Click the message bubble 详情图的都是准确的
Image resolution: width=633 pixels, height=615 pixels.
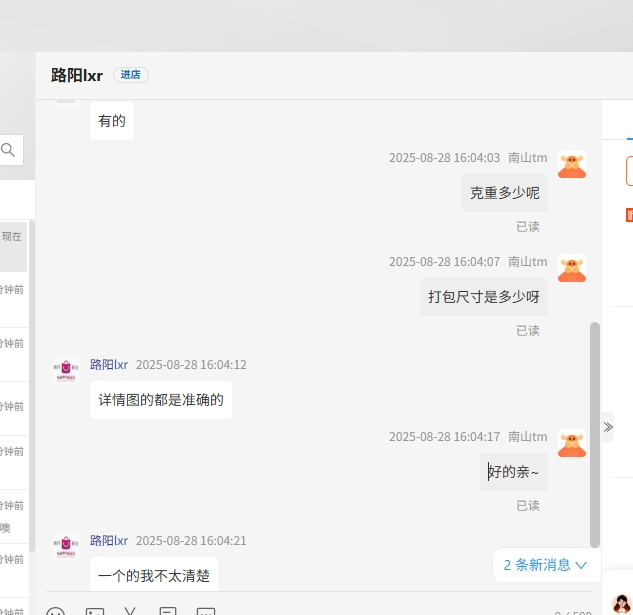161,400
